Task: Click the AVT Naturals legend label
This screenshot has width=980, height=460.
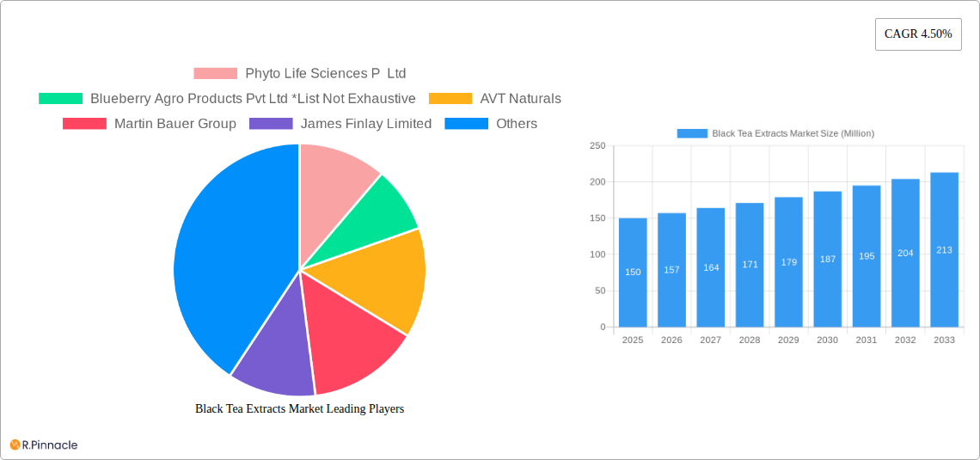Action: point(521,99)
